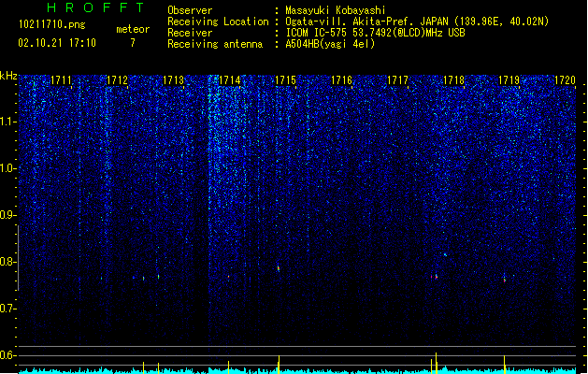Click the red-yellow echo spot beneath the 1714 label

(228, 277)
